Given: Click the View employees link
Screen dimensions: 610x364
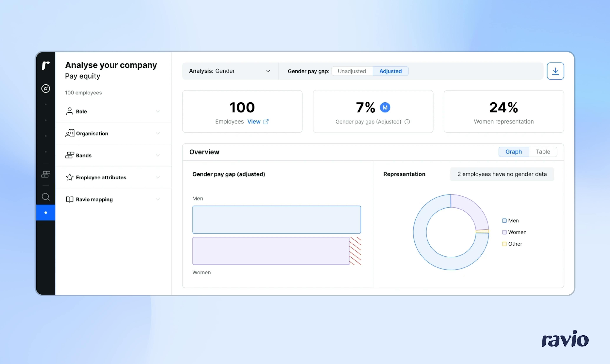Looking at the screenshot, I should 254,122.
